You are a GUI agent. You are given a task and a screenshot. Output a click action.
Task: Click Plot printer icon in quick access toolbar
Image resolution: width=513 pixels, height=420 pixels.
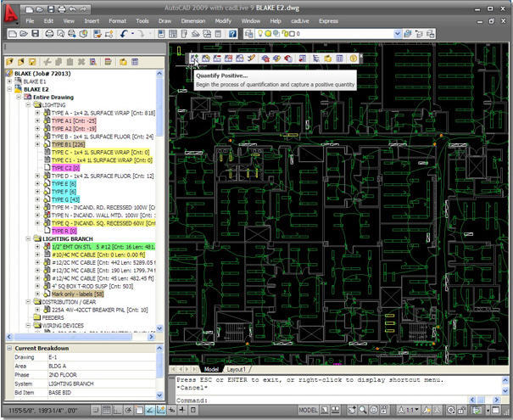(x=62, y=9)
